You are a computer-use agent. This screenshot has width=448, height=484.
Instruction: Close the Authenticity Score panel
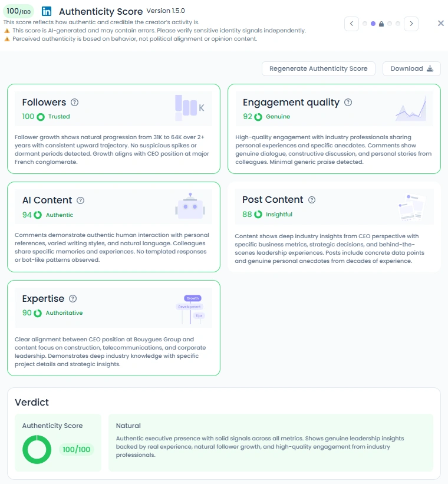pyautogui.click(x=440, y=23)
